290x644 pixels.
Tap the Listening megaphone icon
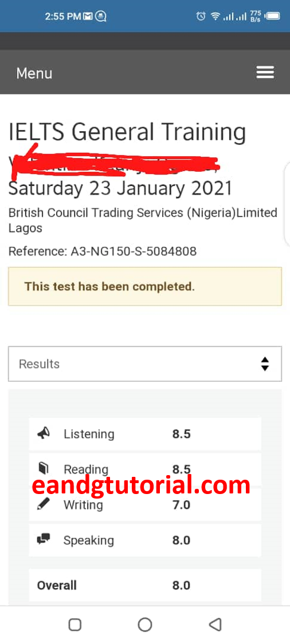point(43,433)
